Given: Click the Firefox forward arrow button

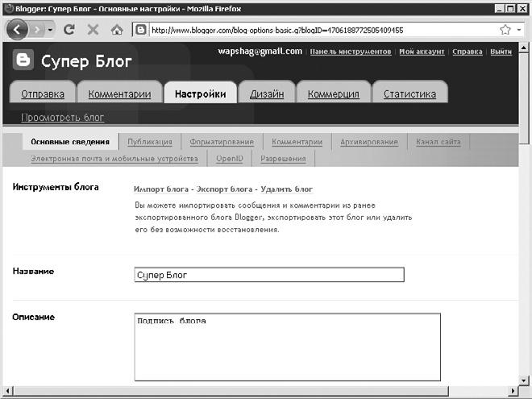Looking at the screenshot, I should click(x=37, y=30).
